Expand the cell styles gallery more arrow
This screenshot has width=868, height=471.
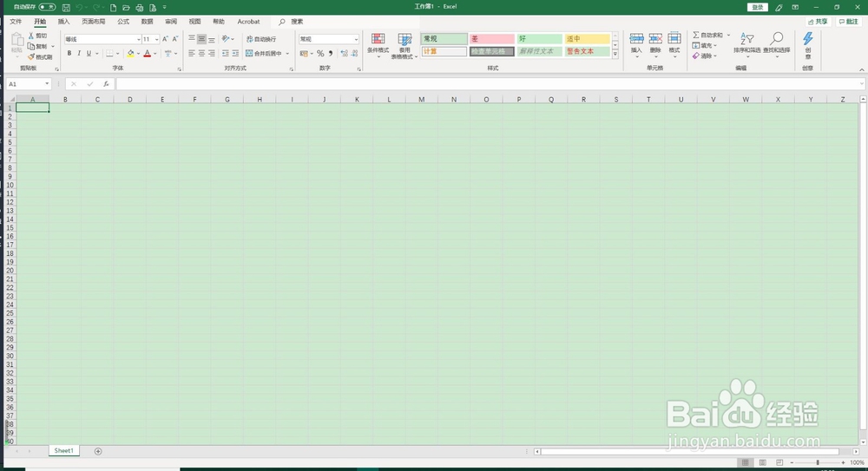pyautogui.click(x=615, y=55)
